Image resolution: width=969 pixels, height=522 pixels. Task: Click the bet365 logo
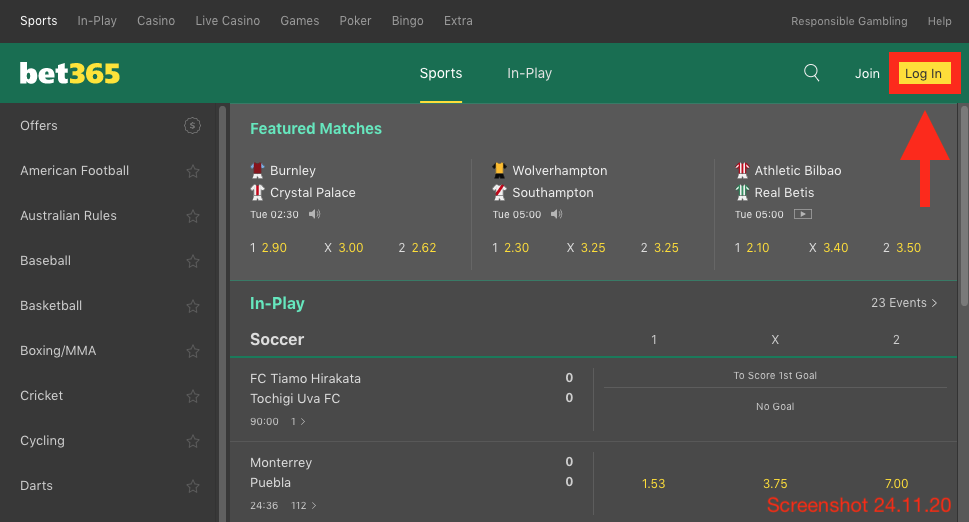pyautogui.click(x=70, y=73)
